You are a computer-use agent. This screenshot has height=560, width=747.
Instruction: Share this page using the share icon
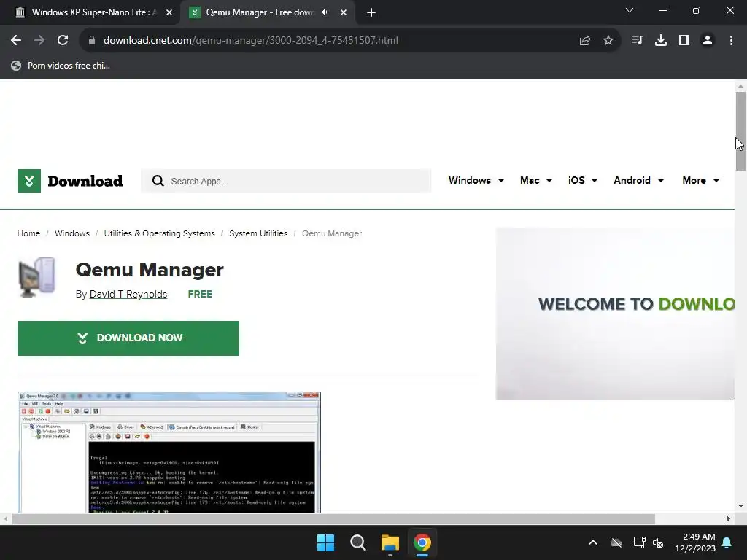pos(585,41)
